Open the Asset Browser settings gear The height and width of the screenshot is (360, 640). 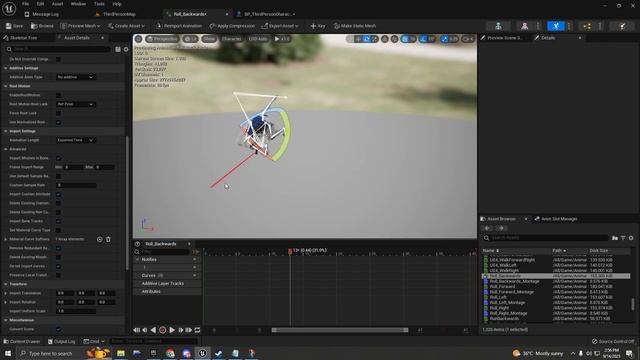coord(631,238)
